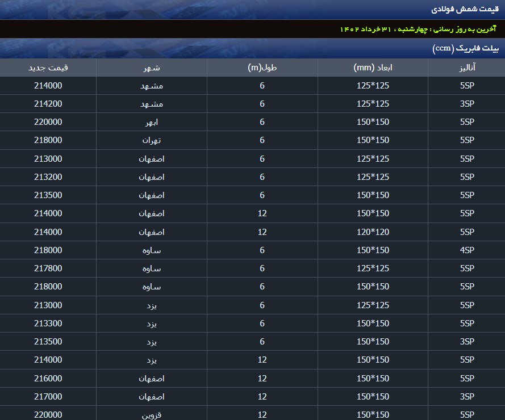Click 3SP in the 214200 row
The width and height of the screenshot is (505, 420).
coord(467,104)
